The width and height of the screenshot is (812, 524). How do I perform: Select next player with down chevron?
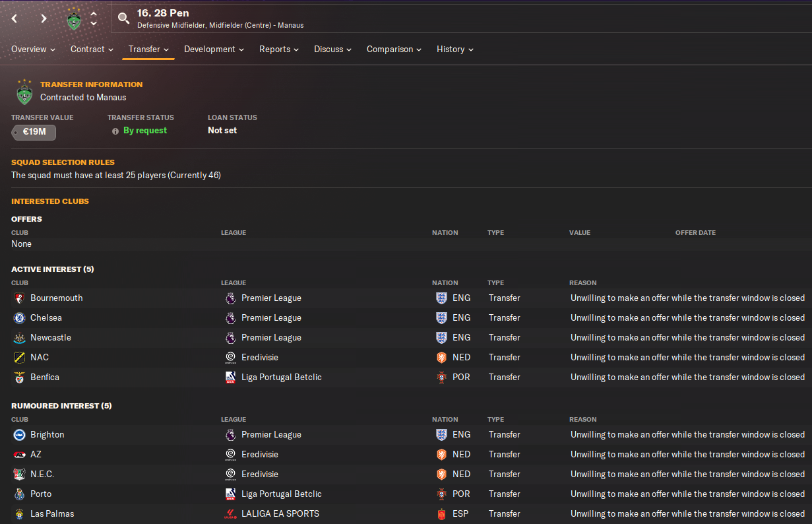[x=94, y=24]
